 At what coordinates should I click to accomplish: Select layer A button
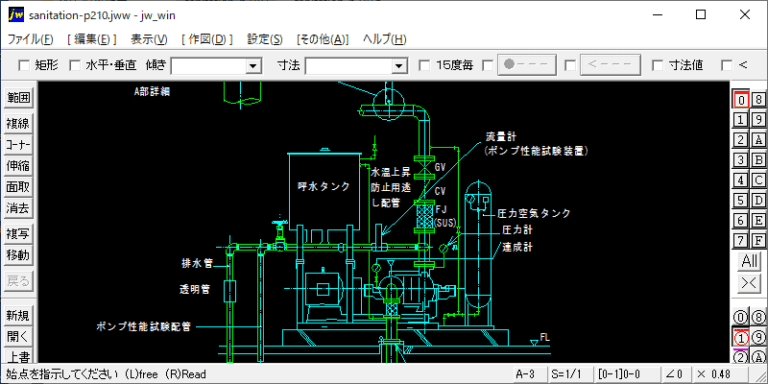pyautogui.click(x=759, y=140)
